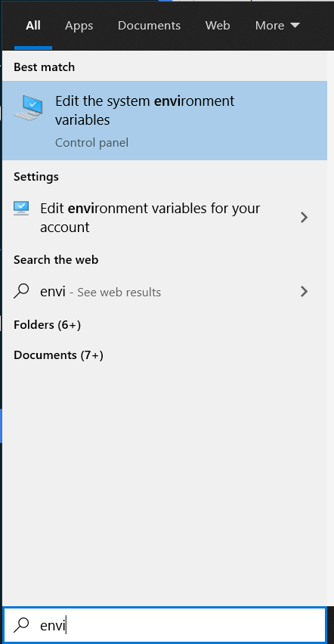
Task: Switch to the Web search tab
Action: [x=218, y=26]
